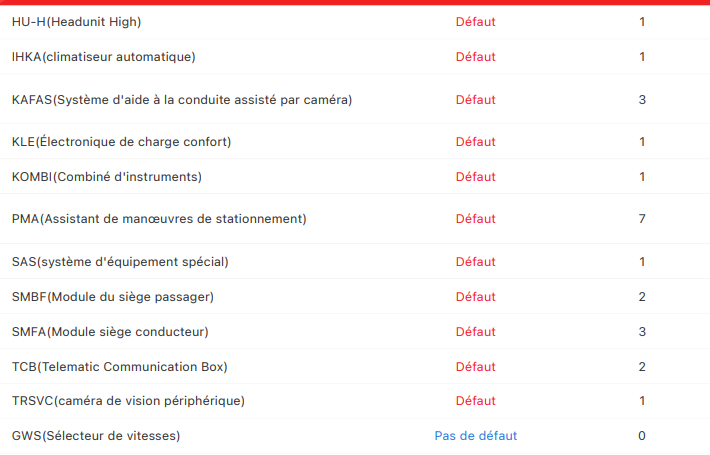Open the IHKA climatiseur automatique entry
710x455 pixels.
pyautogui.click(x=103, y=57)
